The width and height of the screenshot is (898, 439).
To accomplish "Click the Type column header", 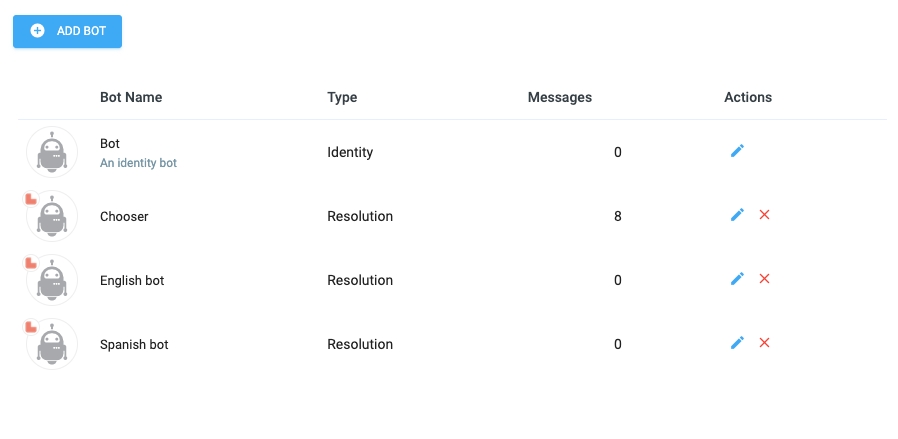I will click(x=342, y=97).
